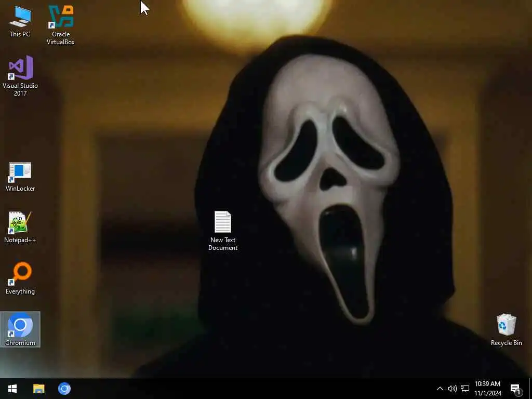Select the Notepad++ desktop shortcut
Image resolution: width=532 pixels, height=399 pixels.
point(20,228)
